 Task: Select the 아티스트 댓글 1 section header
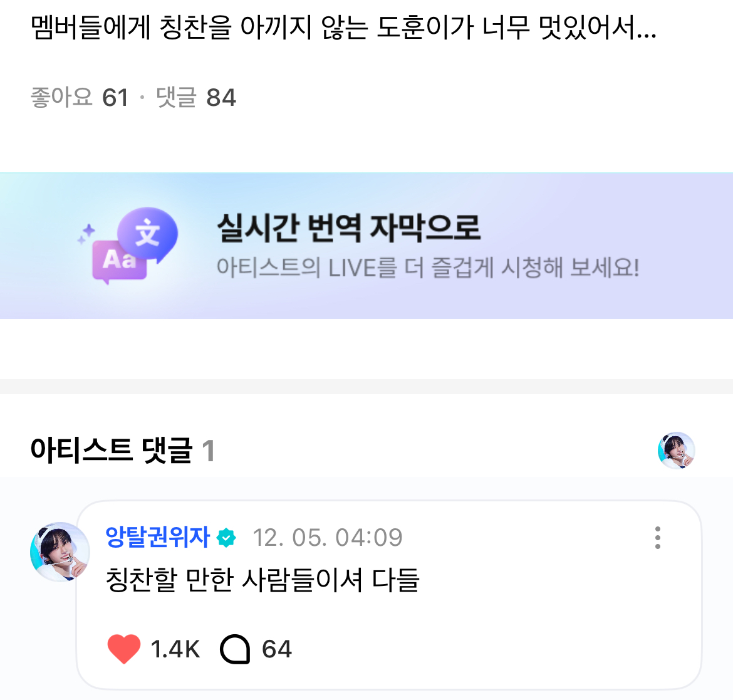pyautogui.click(x=123, y=450)
